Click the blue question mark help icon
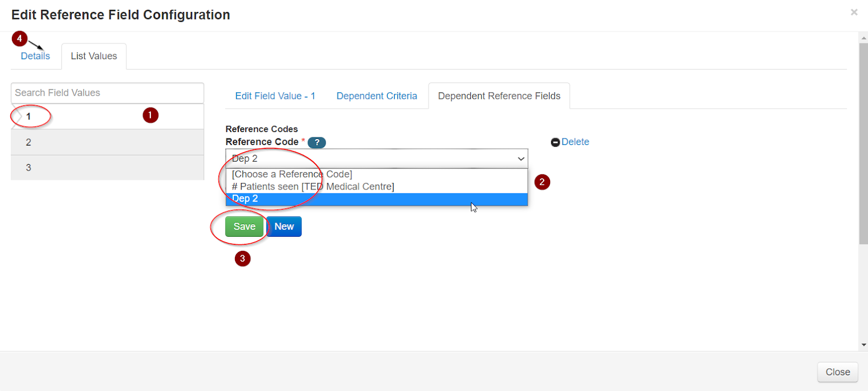The width and height of the screenshot is (868, 391). click(317, 142)
